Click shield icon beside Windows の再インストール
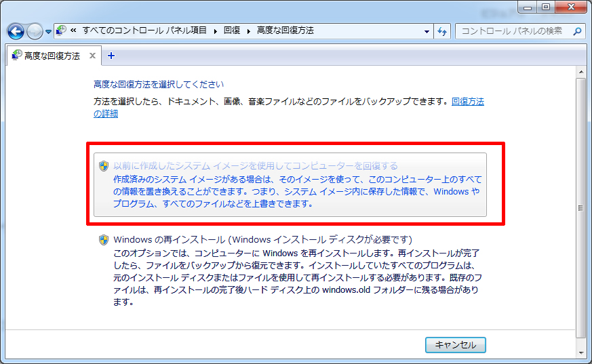This screenshot has height=364, width=592. (x=104, y=240)
